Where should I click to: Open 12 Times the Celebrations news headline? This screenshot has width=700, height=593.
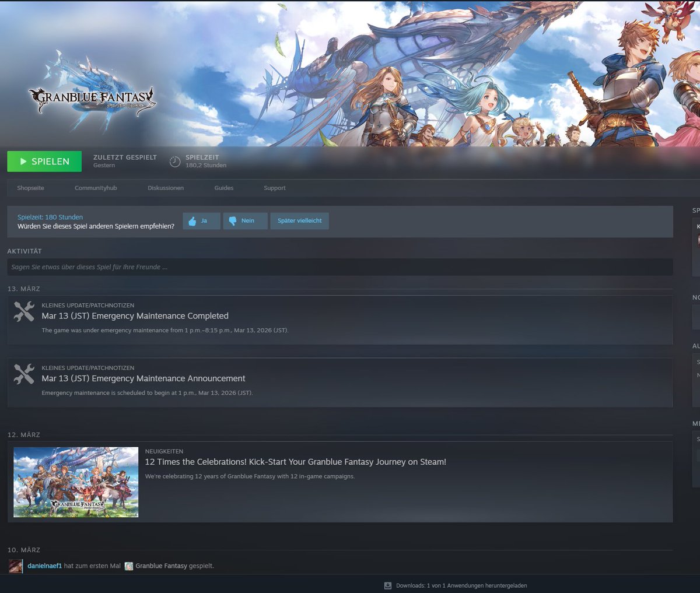click(295, 462)
